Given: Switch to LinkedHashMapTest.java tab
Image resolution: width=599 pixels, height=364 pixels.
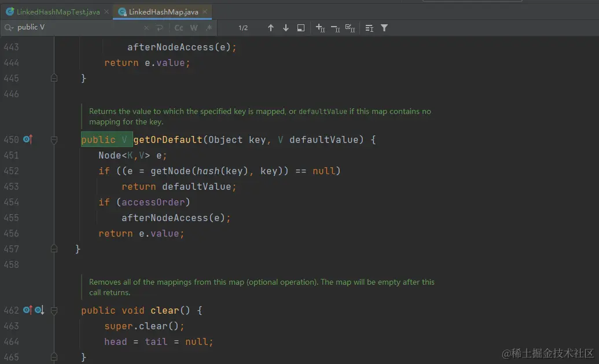Looking at the screenshot, I should (x=58, y=12).
